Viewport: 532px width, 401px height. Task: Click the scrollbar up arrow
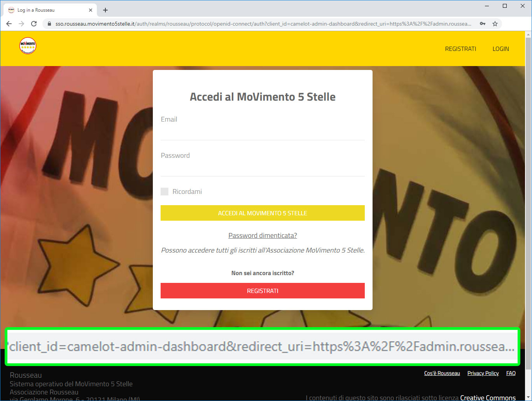[x=528, y=35]
